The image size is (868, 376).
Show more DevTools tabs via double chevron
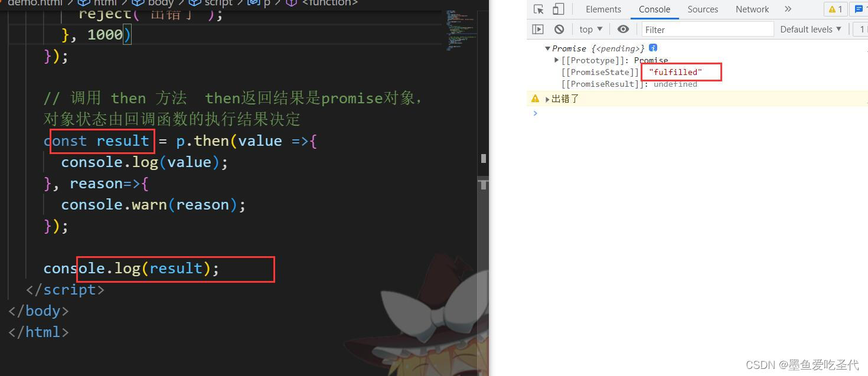click(788, 9)
